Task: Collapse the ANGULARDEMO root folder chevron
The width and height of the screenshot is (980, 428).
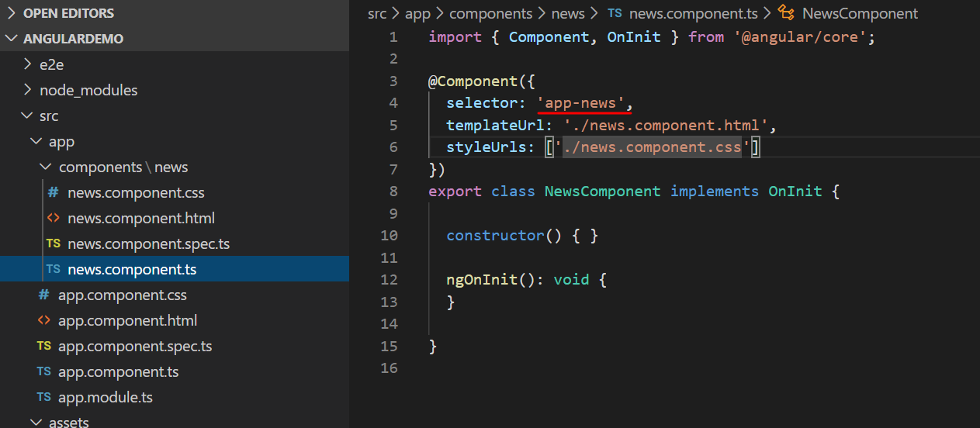Action: tap(12, 39)
